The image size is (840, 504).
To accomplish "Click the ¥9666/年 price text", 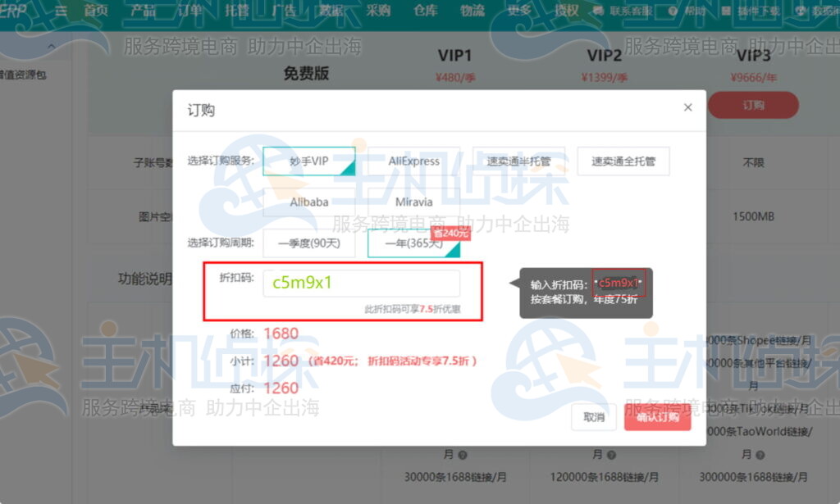I will point(753,78).
